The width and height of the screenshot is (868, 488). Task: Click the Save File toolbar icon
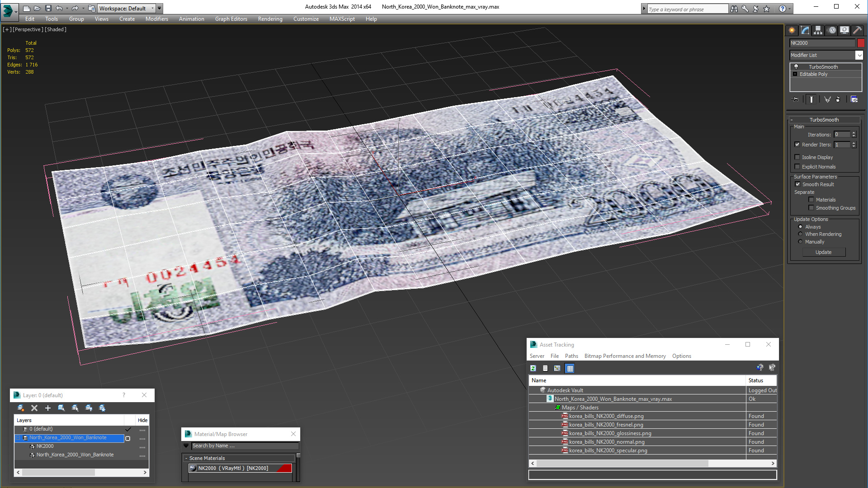pos(48,8)
